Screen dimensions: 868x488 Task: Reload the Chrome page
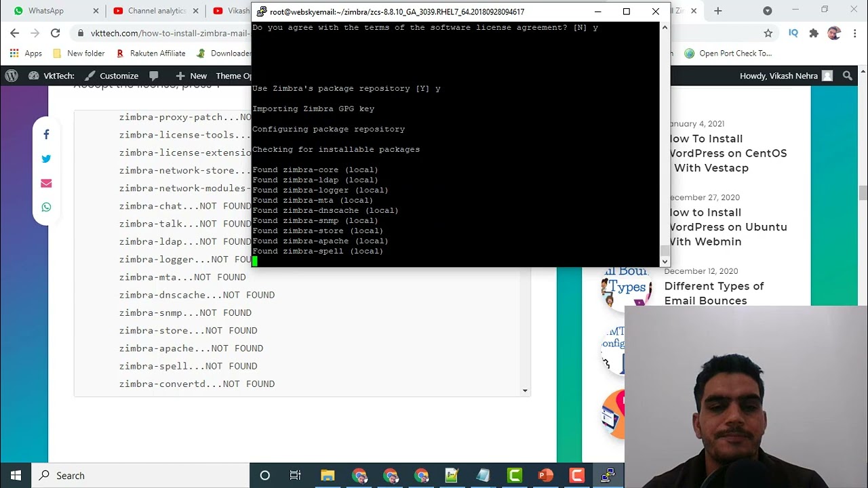coord(56,33)
